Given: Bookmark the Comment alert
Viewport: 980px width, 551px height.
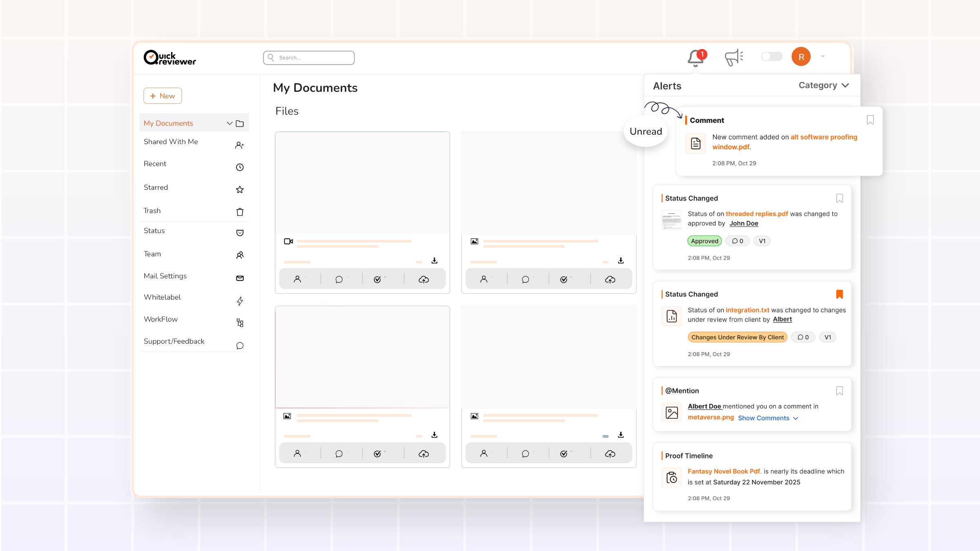Looking at the screenshot, I should coord(870,120).
